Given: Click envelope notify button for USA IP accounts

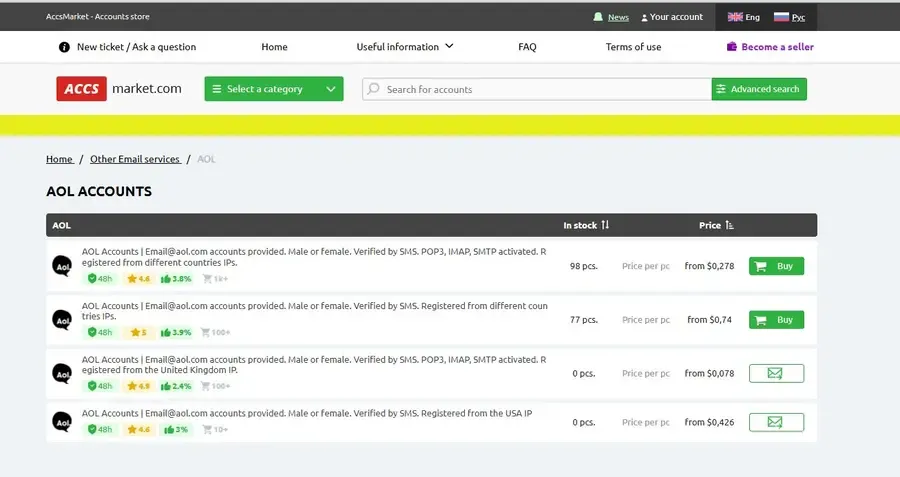Looking at the screenshot, I should [776, 422].
